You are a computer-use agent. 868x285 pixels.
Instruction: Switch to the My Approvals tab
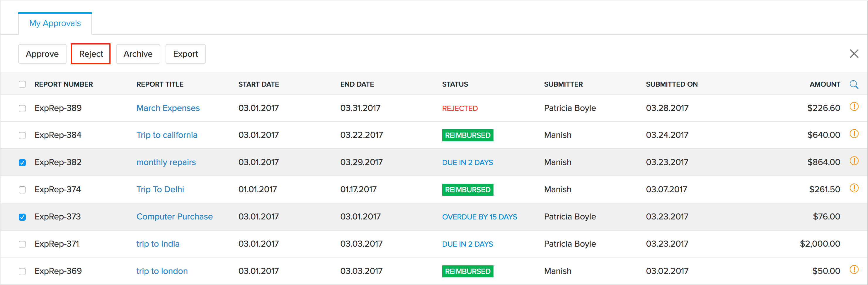tap(55, 23)
